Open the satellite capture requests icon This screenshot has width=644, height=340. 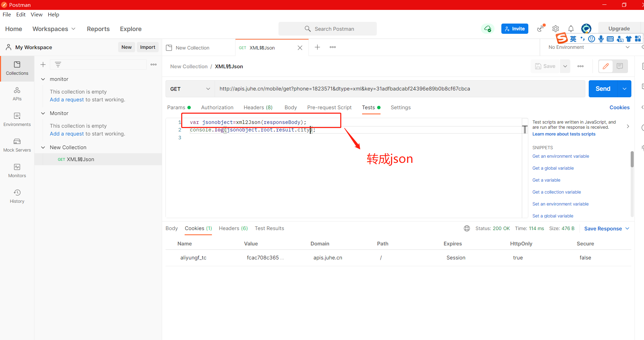click(541, 28)
